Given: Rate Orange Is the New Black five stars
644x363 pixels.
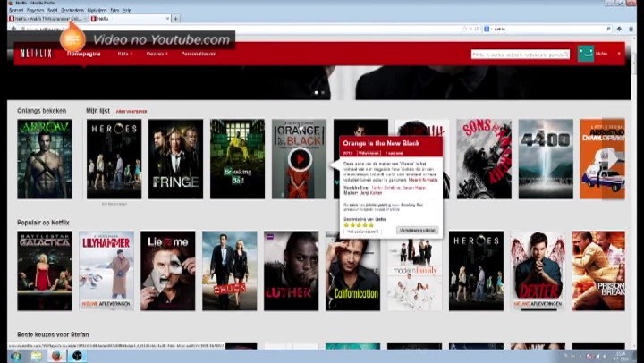Looking at the screenshot, I should [x=371, y=225].
